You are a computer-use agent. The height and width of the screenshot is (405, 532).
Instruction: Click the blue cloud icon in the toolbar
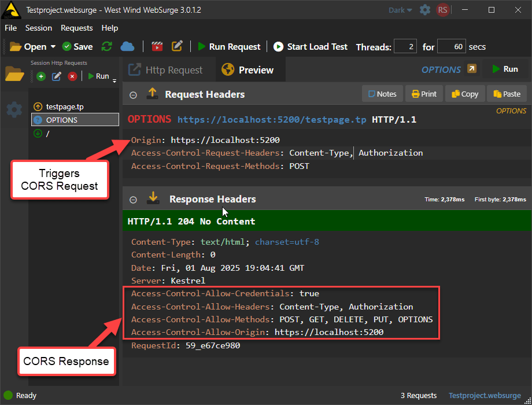(x=127, y=47)
